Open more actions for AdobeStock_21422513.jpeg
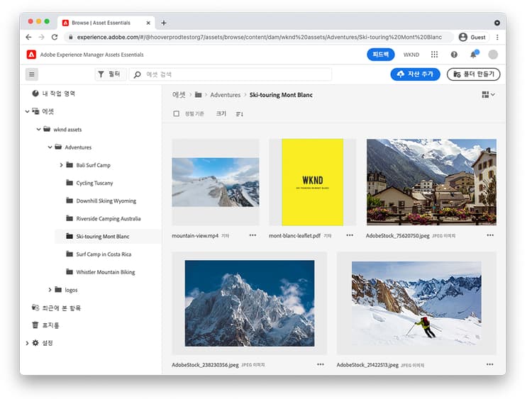The image size is (532, 399). click(490, 364)
